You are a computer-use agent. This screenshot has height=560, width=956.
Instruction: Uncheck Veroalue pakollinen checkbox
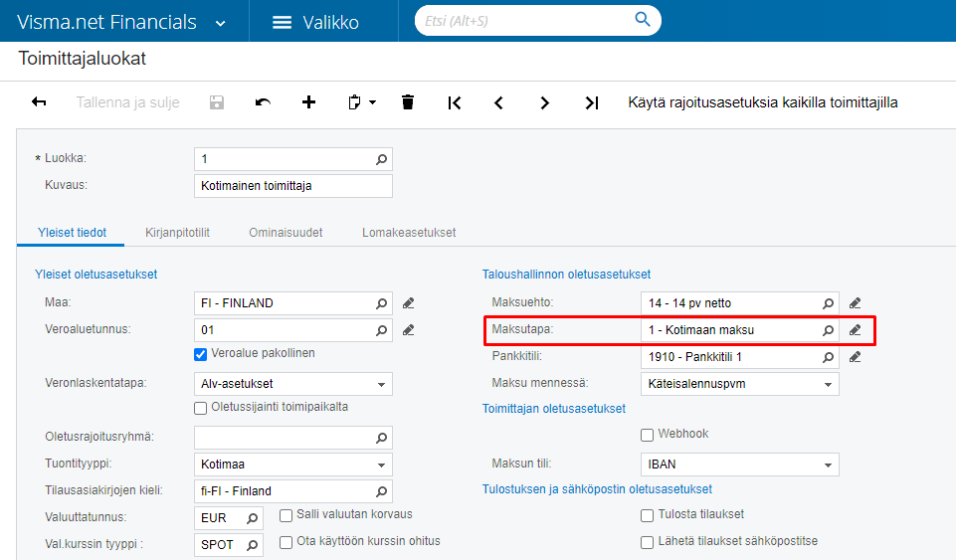(200, 354)
